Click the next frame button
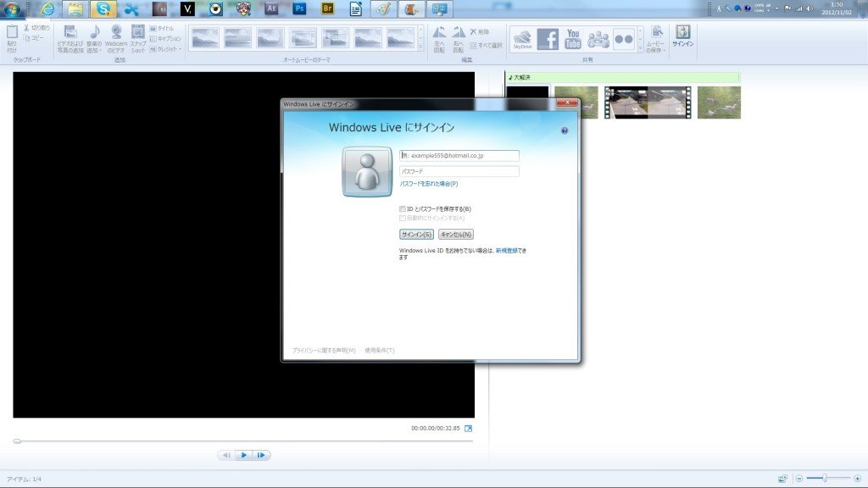The width and height of the screenshot is (868, 488). coord(261,455)
